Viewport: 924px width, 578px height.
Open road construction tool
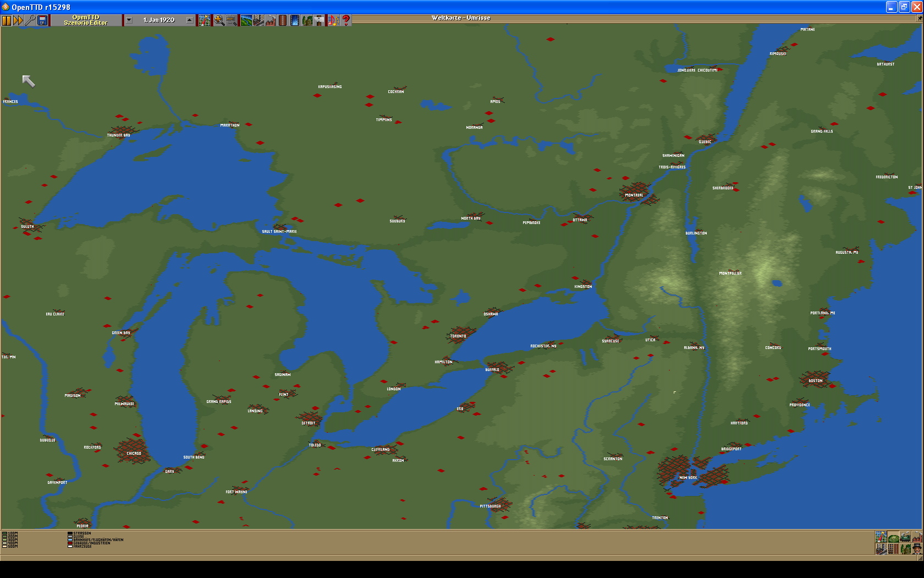[x=283, y=20]
